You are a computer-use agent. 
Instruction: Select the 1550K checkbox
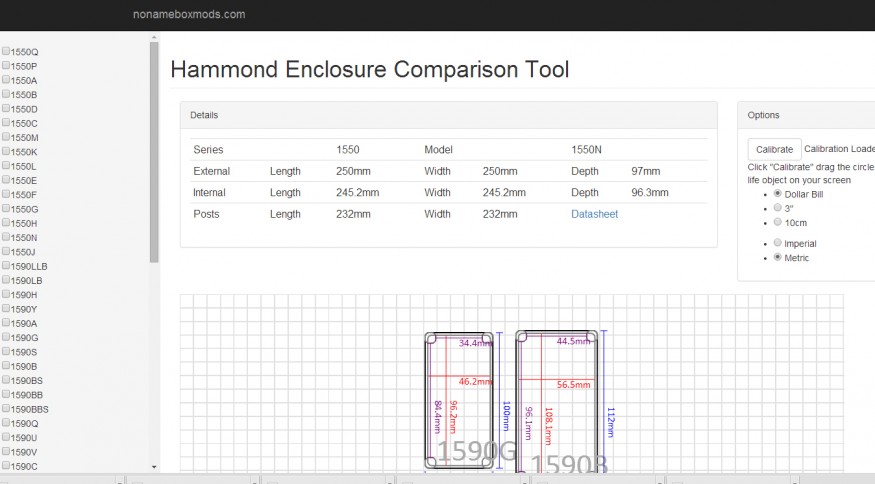coord(6,151)
